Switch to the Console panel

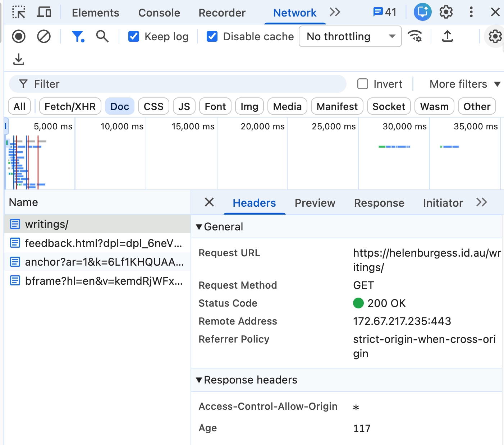tap(159, 13)
